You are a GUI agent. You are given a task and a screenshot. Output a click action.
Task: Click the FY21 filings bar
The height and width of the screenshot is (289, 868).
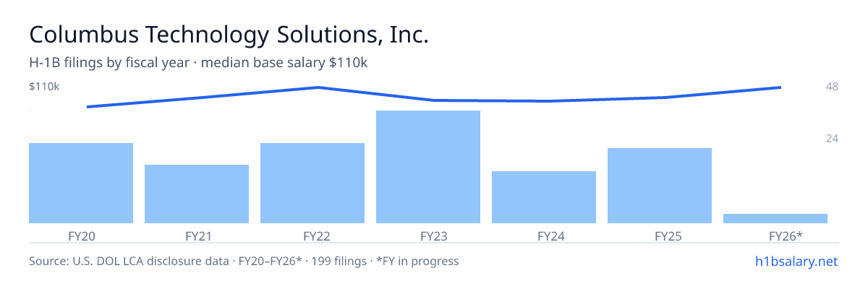(x=197, y=194)
